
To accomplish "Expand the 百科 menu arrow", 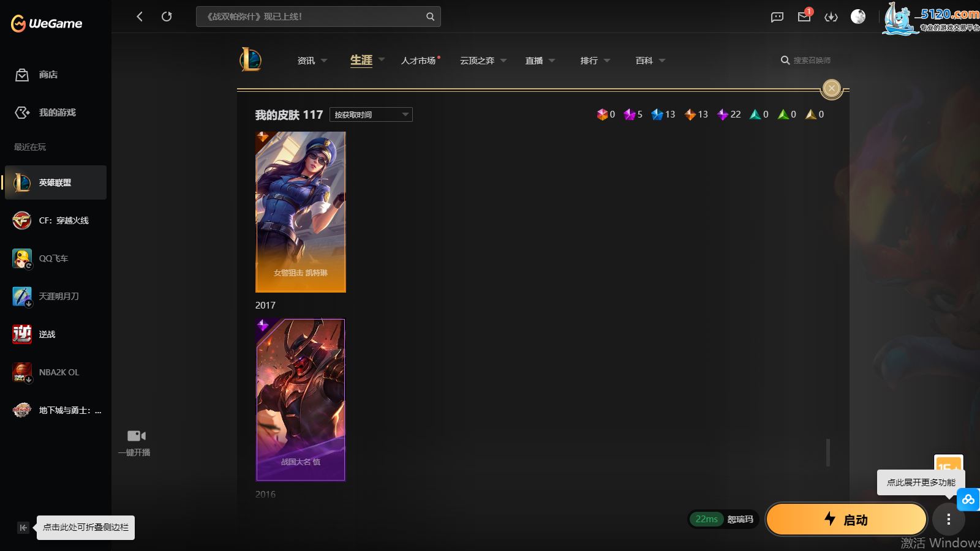I will point(662,61).
